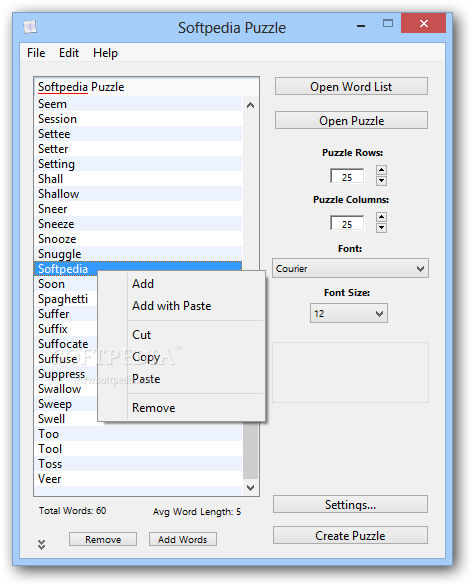Select the word Settee in list
The image size is (473, 586).
point(138,134)
